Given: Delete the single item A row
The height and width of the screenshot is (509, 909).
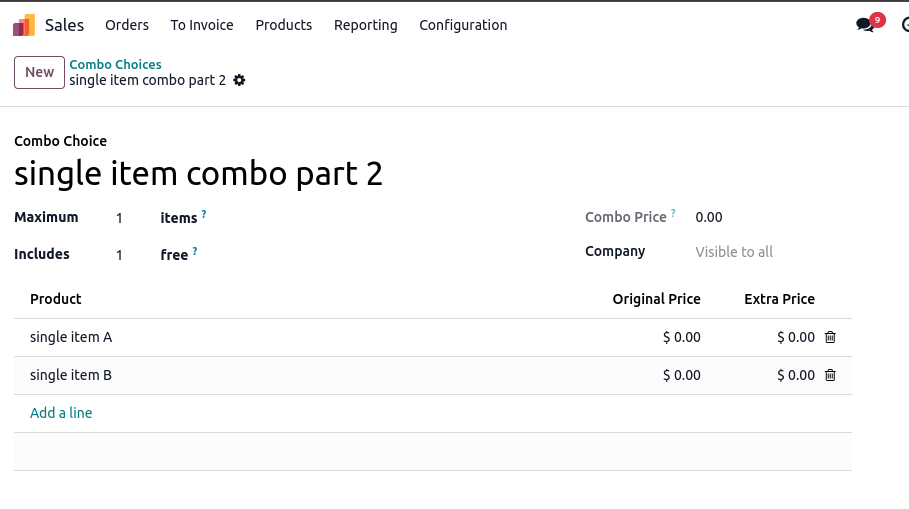Looking at the screenshot, I should (x=830, y=337).
